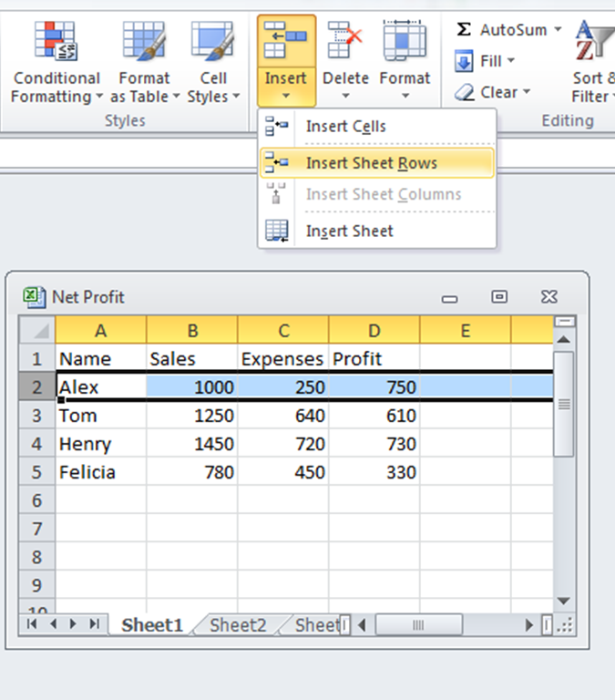615x700 pixels.
Task: Choose Insert Sheet Rows from the menu
Action: click(x=376, y=163)
